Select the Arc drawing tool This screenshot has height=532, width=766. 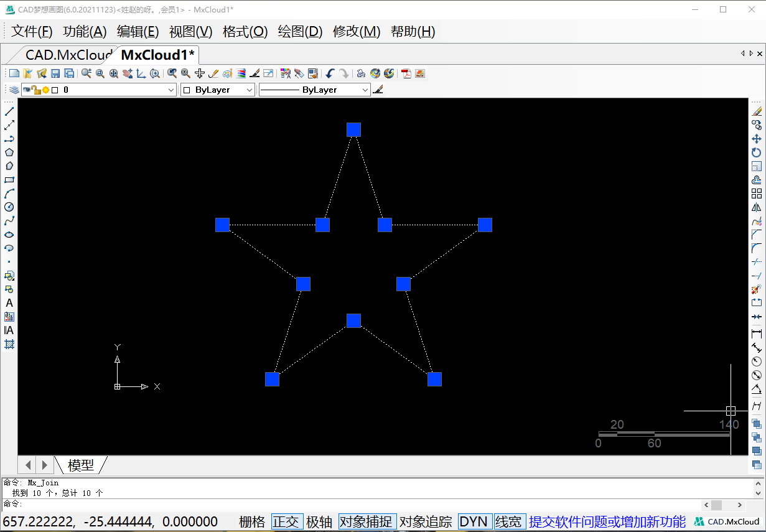(x=9, y=194)
